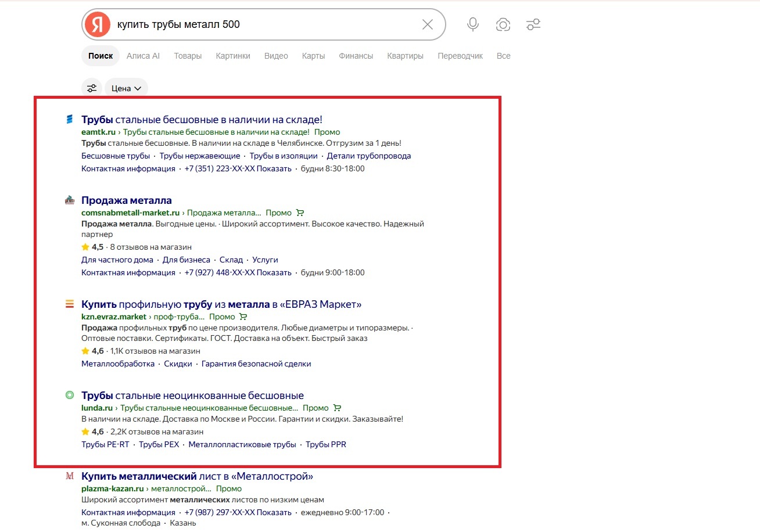Click the lunda.ru domain link
Screen dimensions: 760x532
[97, 408]
